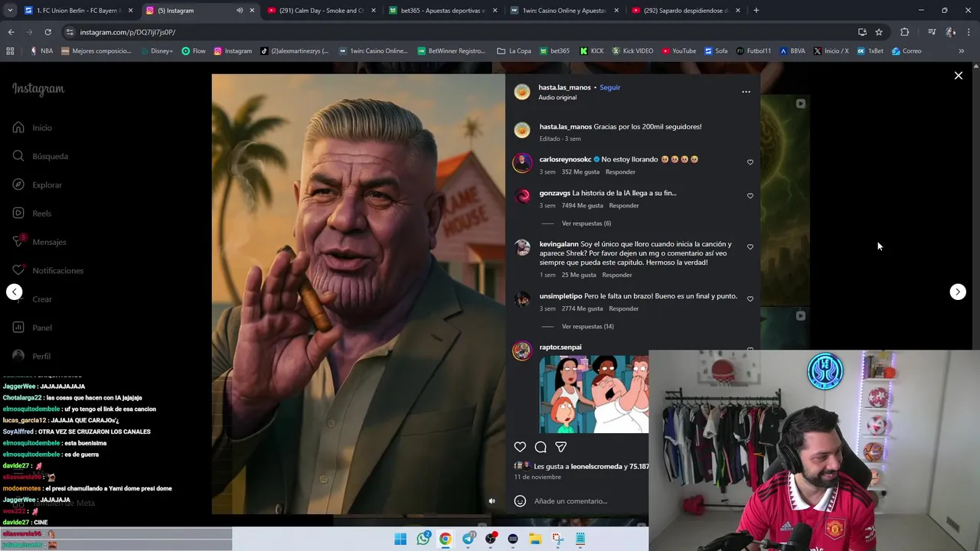Open Mensajes in Instagram sidebar
The width and height of the screenshot is (980, 551).
coord(39,242)
